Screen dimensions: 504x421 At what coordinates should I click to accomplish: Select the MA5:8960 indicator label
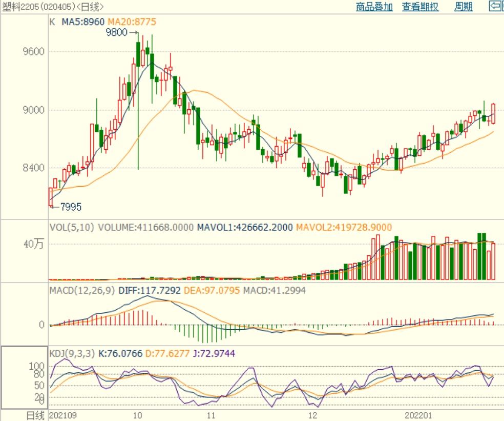83,22
